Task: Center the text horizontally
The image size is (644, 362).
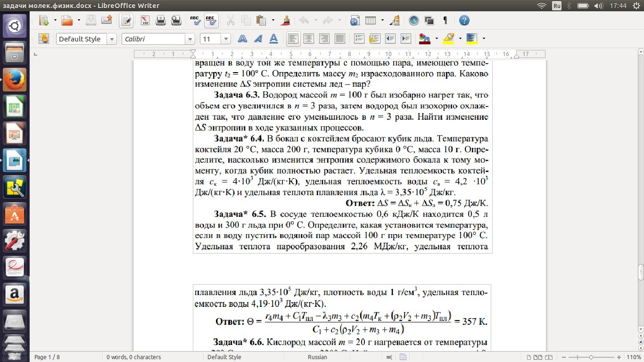Action: coord(308,39)
